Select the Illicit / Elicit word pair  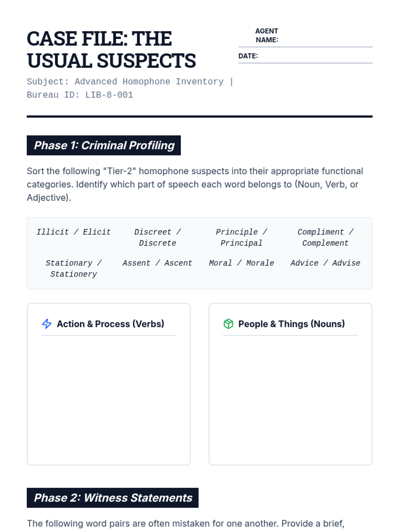pos(73,232)
